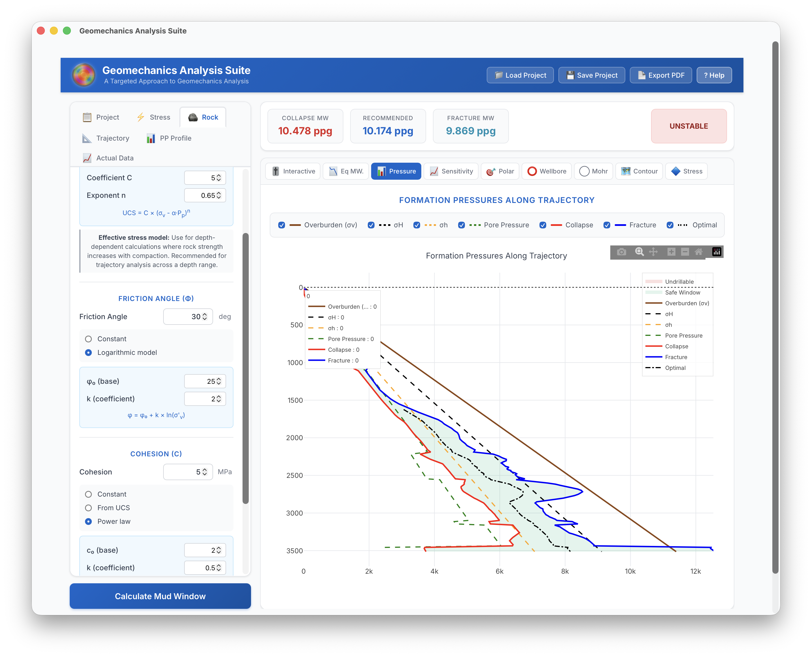Activate the pan arrows tool on chart
Viewport: 812px width, 657px height.
[x=653, y=252]
